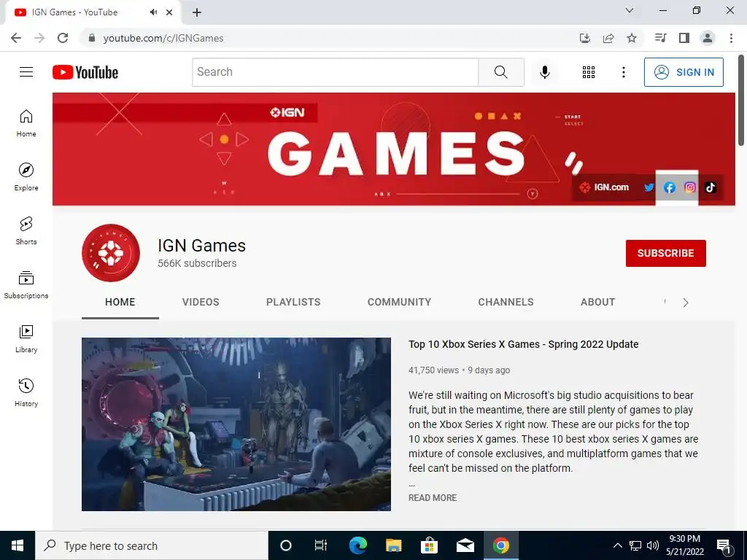747x560 pixels.
Task: Open Task View on the taskbar
Action: pos(321,545)
